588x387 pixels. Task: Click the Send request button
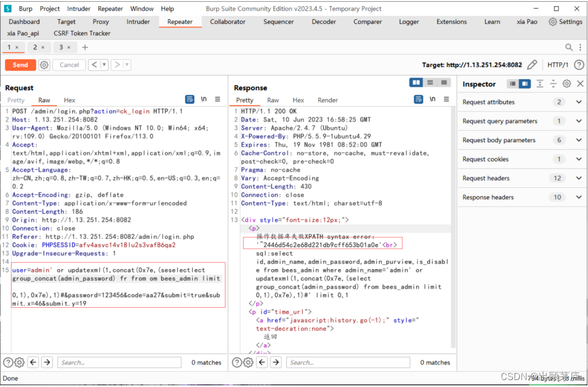tap(20, 65)
